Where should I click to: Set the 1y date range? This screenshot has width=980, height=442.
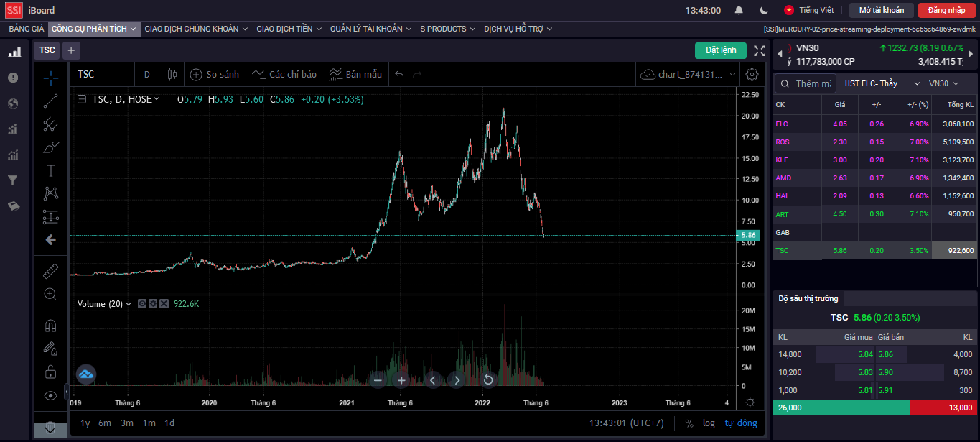[x=85, y=423]
